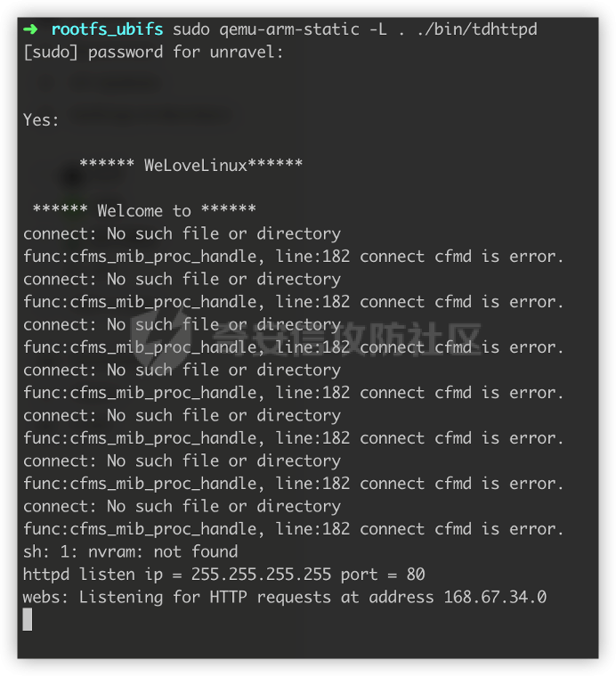Click the "Yes:" text
Screen dimensions: 616x677
(x=41, y=120)
